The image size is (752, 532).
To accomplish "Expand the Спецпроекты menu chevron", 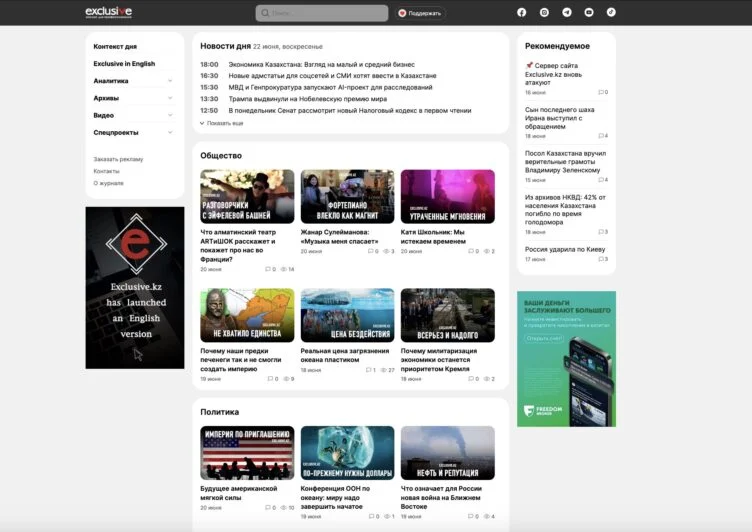I will (170, 132).
